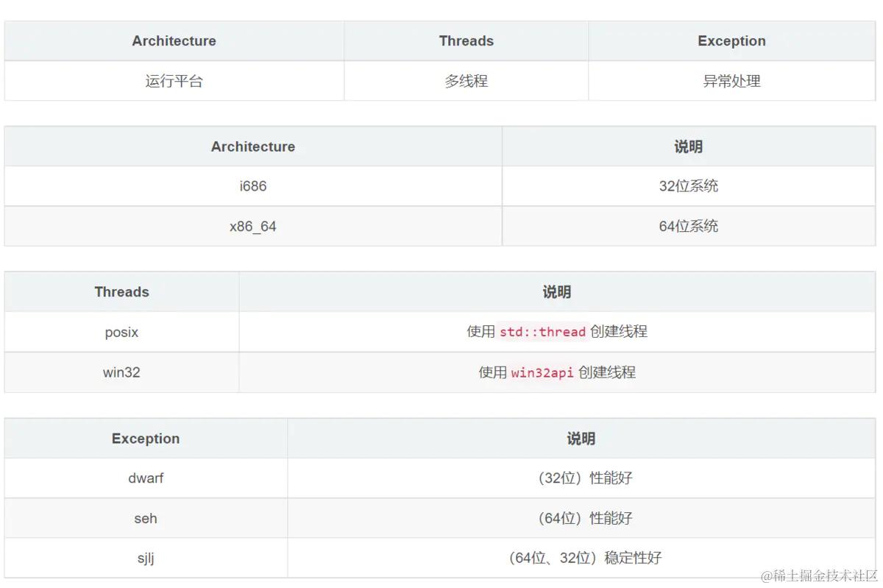This screenshot has width=883, height=588.
Task: Click Threads header between Architecture and Exception
Action: click(466, 41)
